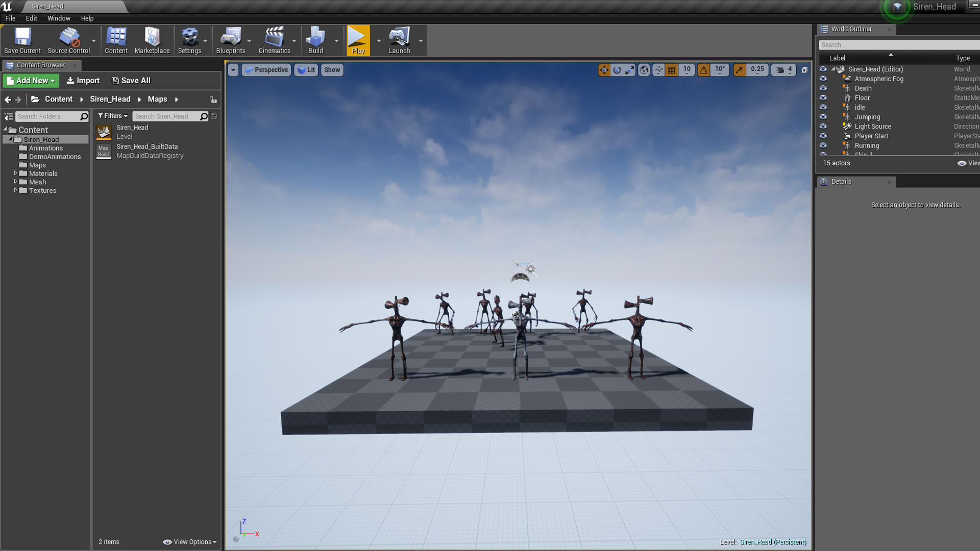Toggle snap to grid in the viewport
Image resolution: width=980 pixels, height=551 pixels.
click(x=671, y=70)
